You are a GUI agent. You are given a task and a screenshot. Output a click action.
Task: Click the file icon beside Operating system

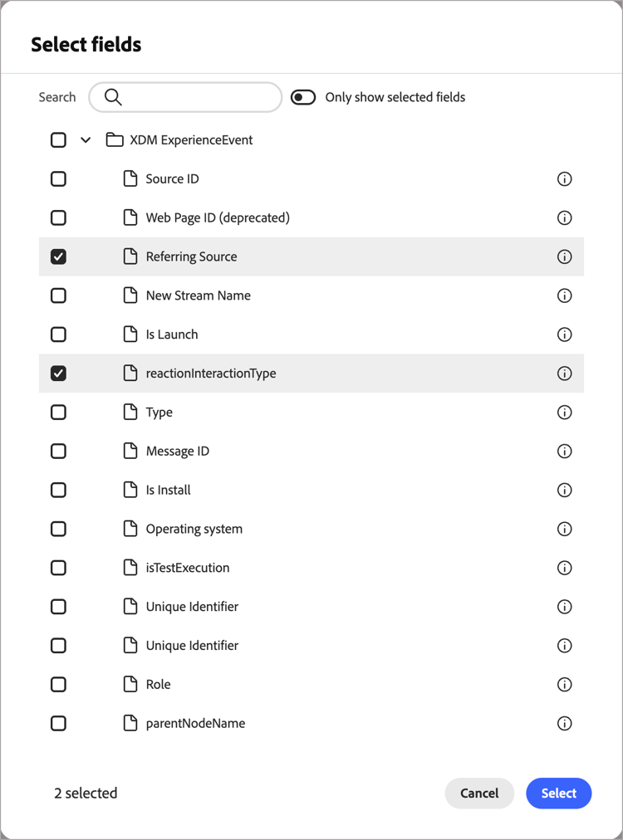130,529
